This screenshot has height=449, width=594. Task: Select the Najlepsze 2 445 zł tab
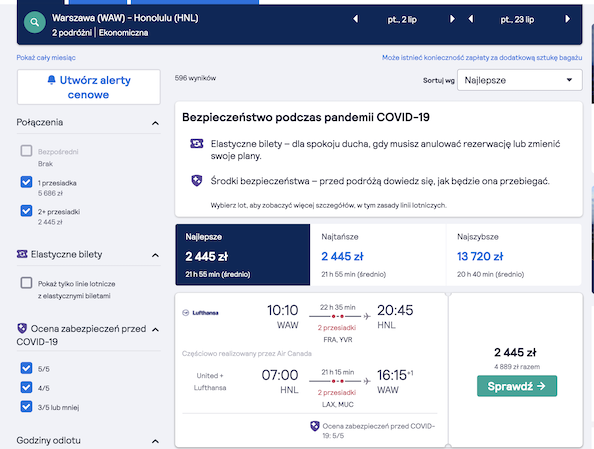click(x=242, y=255)
